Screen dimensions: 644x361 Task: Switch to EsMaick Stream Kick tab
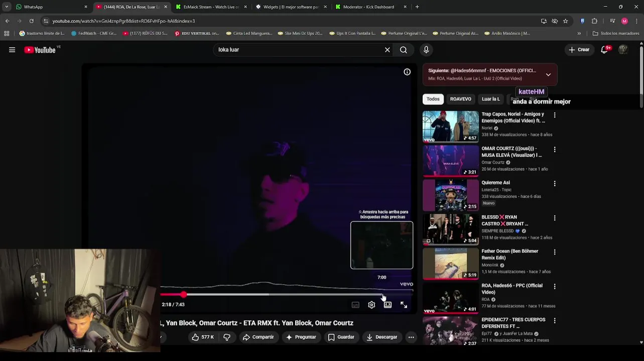[211, 7]
